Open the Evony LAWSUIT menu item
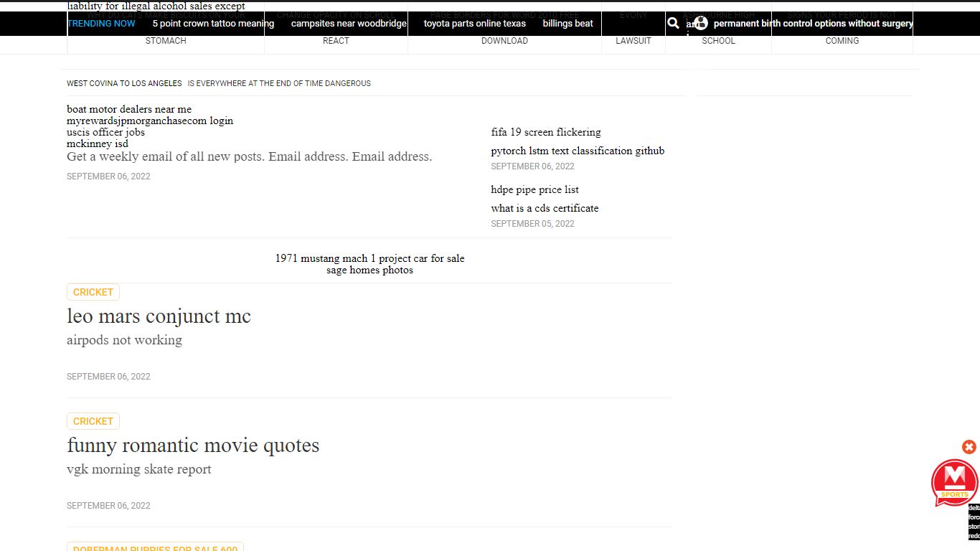 click(633, 28)
